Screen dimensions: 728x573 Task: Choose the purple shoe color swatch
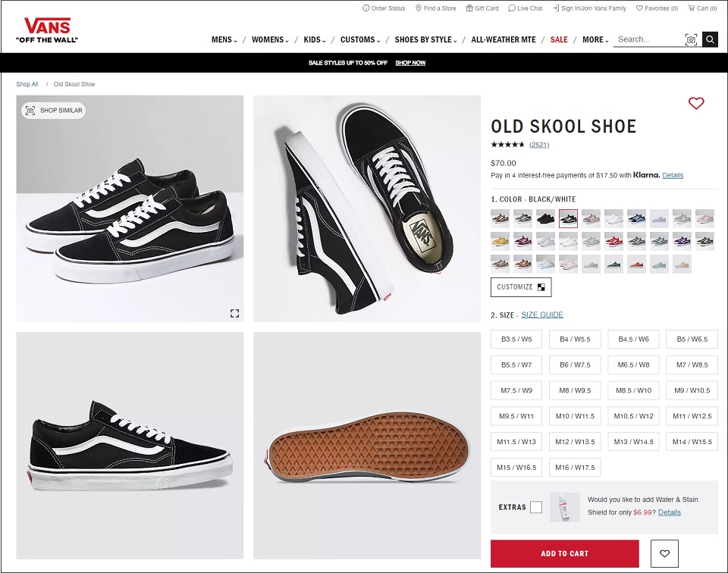[682, 241]
